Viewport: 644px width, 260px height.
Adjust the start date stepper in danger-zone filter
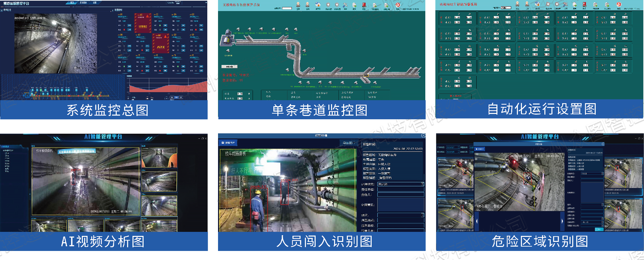pyautogui.click(x=458, y=147)
